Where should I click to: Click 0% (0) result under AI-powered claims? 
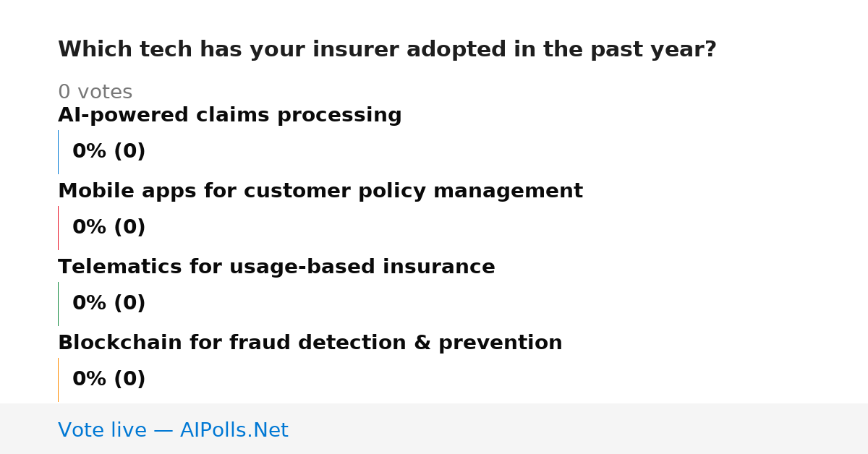pos(109,152)
